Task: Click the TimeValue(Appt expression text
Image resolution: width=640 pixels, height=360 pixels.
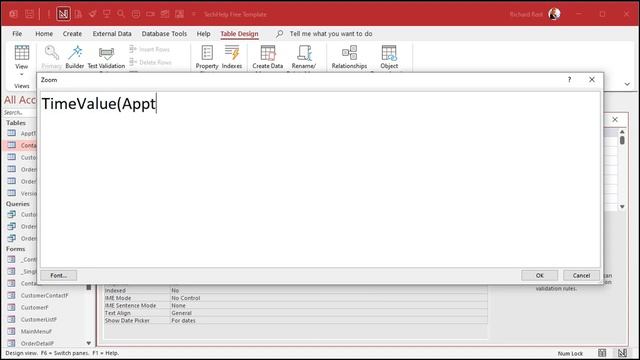Action: pyautogui.click(x=98, y=104)
